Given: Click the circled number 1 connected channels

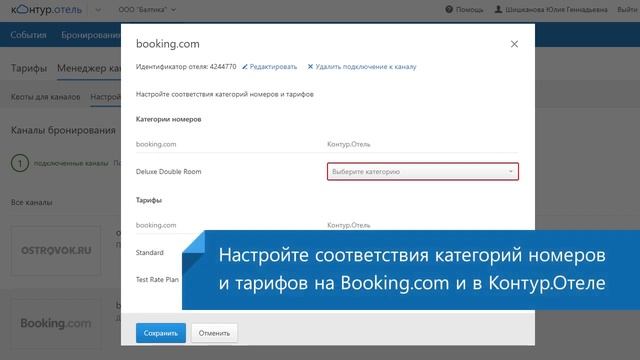Looking at the screenshot, I should coord(20,163).
